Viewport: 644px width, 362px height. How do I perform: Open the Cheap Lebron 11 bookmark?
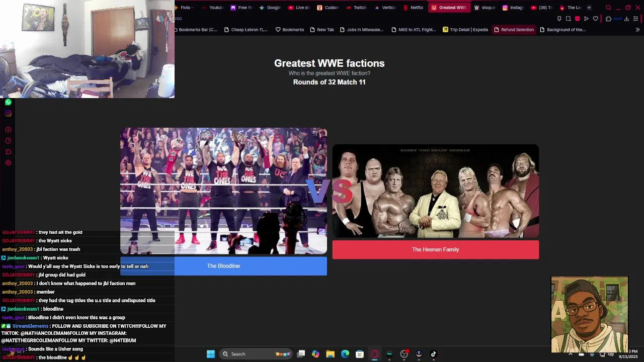click(246, 30)
